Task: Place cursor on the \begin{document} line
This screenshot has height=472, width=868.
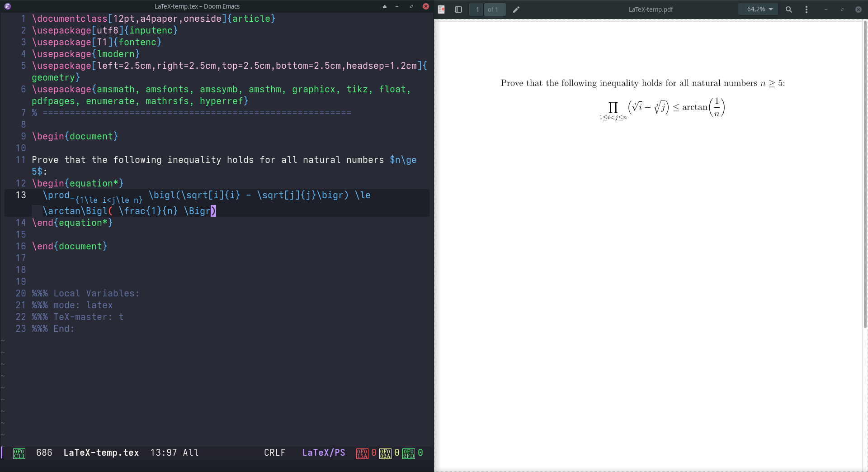Action: (x=75, y=136)
